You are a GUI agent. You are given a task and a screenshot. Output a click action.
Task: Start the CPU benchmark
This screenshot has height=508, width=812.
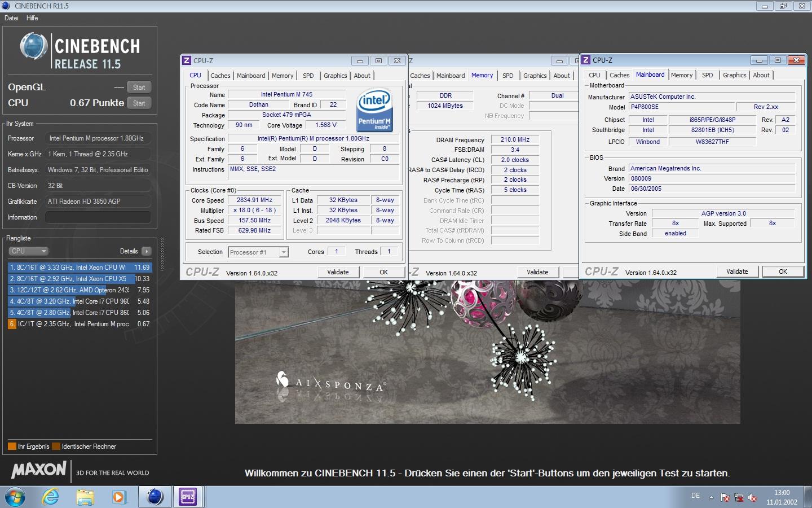(139, 103)
